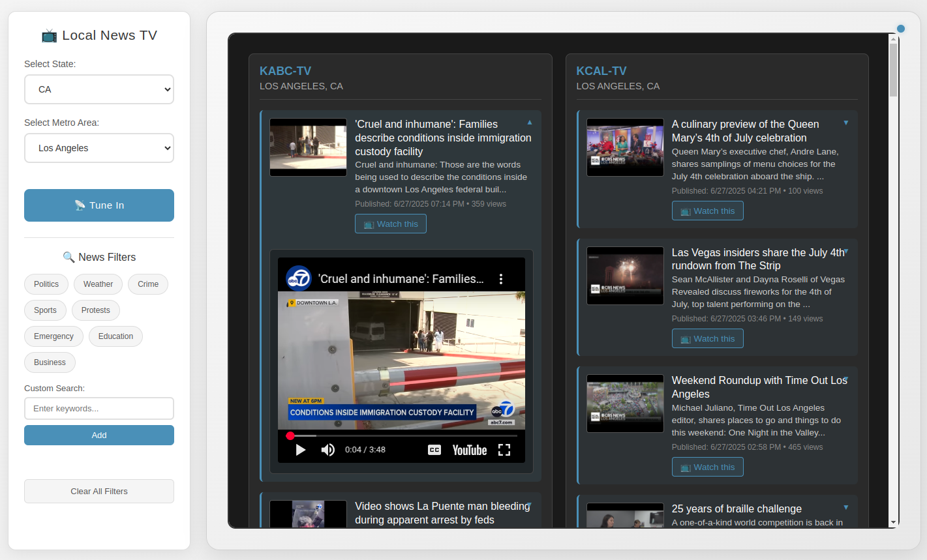Watch this for Queen Mary culinary preview
Screen dimensions: 927x560
coord(708,211)
